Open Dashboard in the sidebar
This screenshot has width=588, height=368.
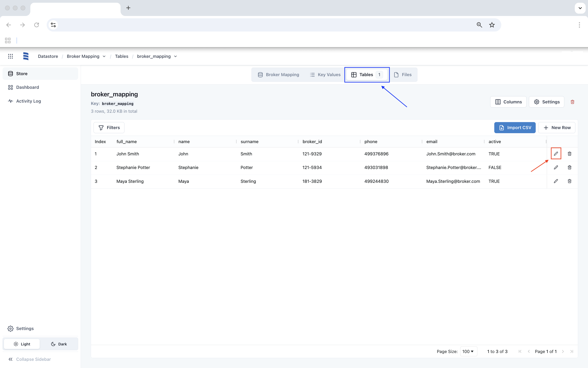point(40,87)
